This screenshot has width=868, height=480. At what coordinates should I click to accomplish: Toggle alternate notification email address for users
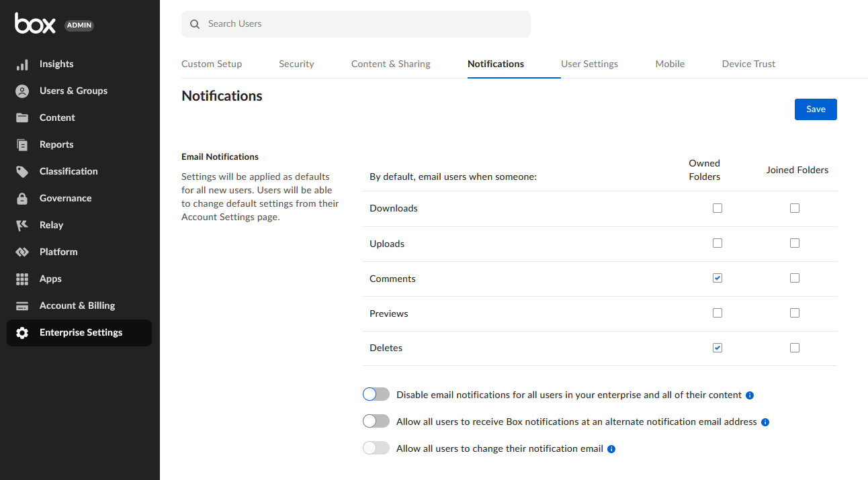coord(376,421)
